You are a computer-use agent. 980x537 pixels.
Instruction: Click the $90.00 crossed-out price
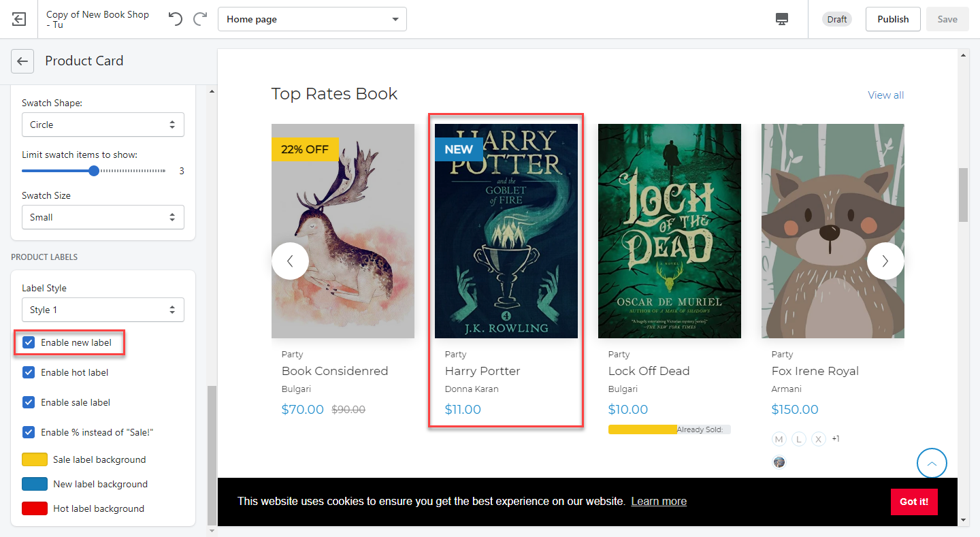tap(348, 410)
